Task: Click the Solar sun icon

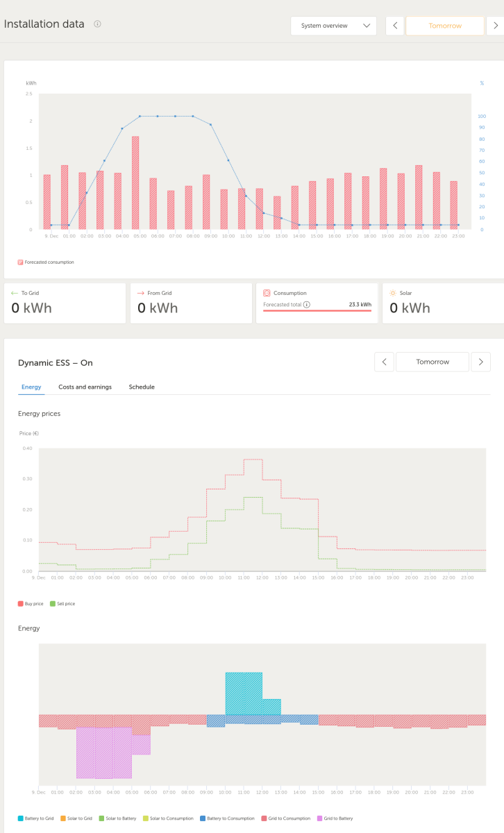Action: coord(393,293)
